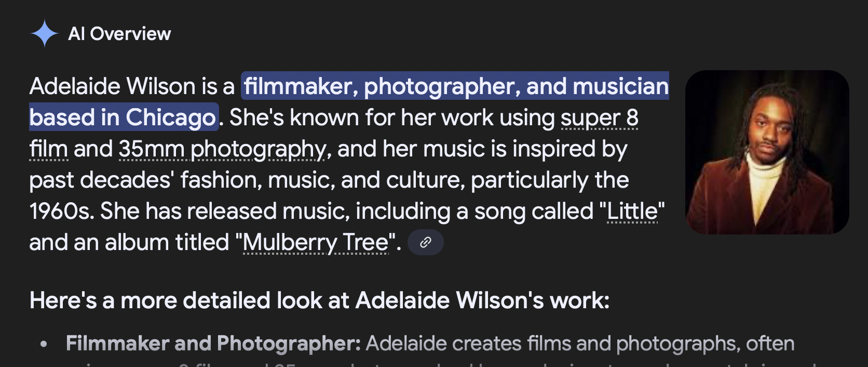Click the "AI Overview" title label
Screen dimensions: 868x367
click(x=119, y=34)
